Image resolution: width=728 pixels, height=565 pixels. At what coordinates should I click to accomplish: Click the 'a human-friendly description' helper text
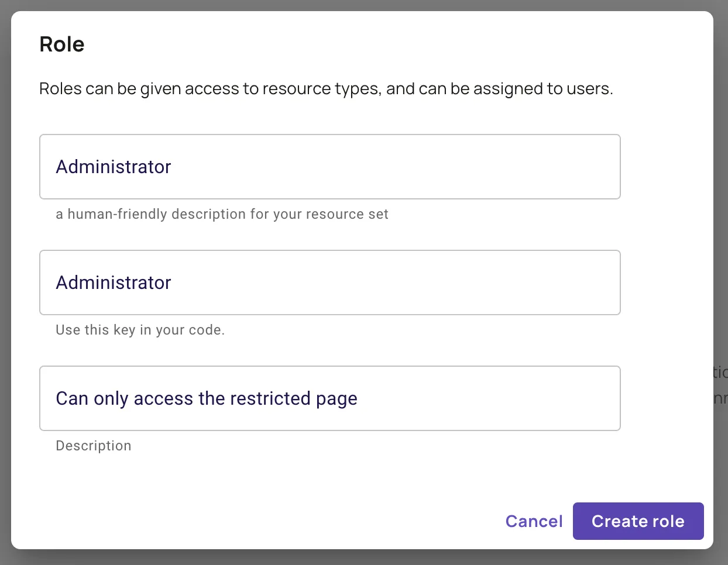coord(222,214)
